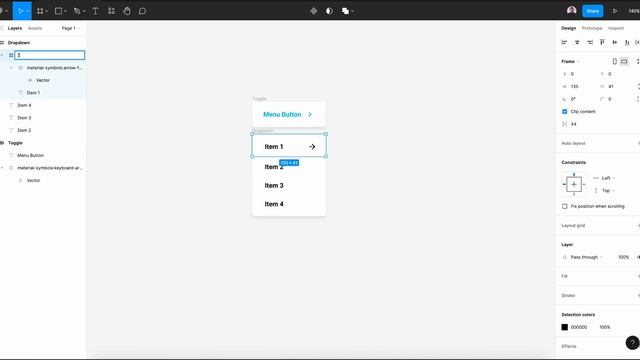Select the Pen tool
The image size is (640, 360).
coord(77,11)
